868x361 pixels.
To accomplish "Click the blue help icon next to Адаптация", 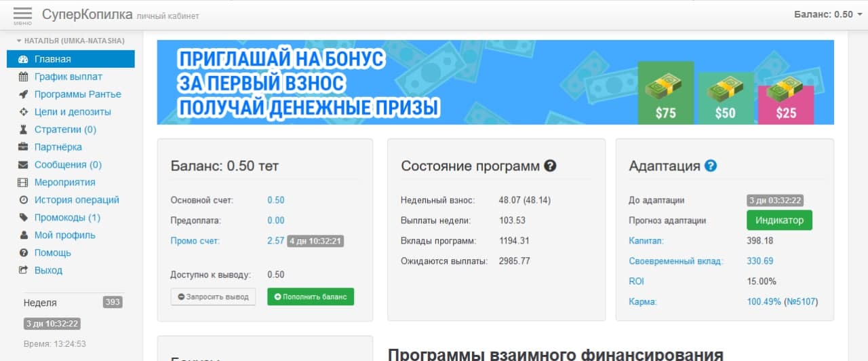I will click(710, 166).
